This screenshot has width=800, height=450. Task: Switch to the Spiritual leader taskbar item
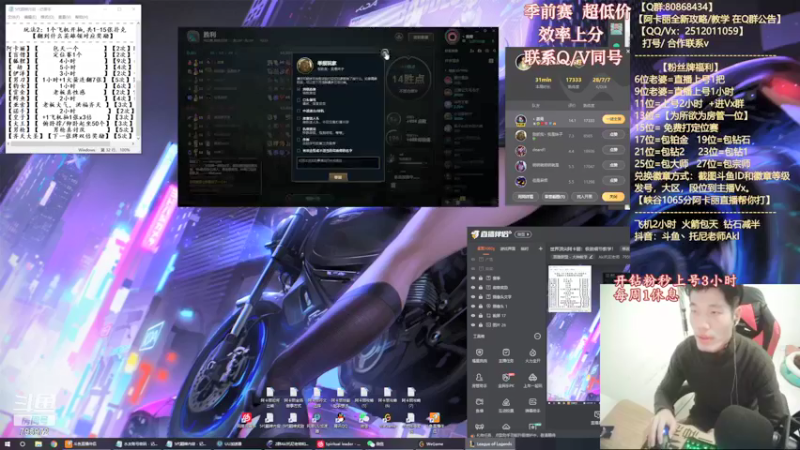tap(339, 444)
